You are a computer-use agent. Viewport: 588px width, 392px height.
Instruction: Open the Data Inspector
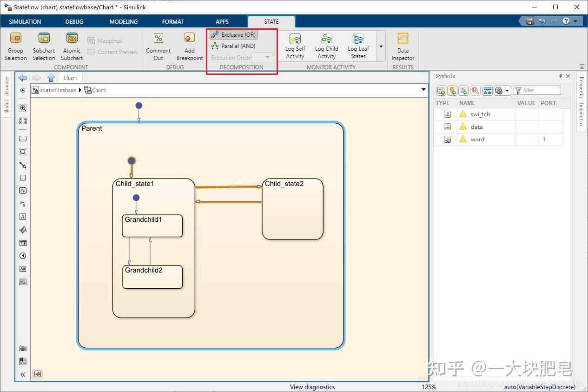(x=403, y=47)
